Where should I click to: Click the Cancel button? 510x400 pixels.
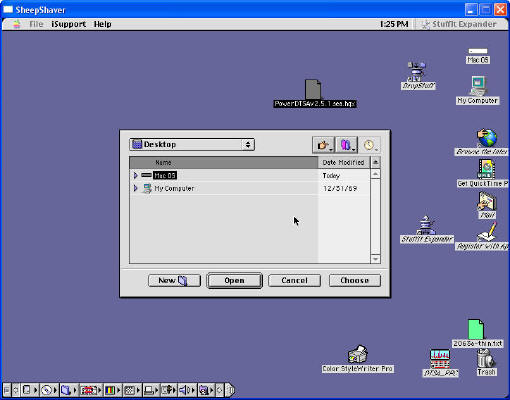[294, 280]
